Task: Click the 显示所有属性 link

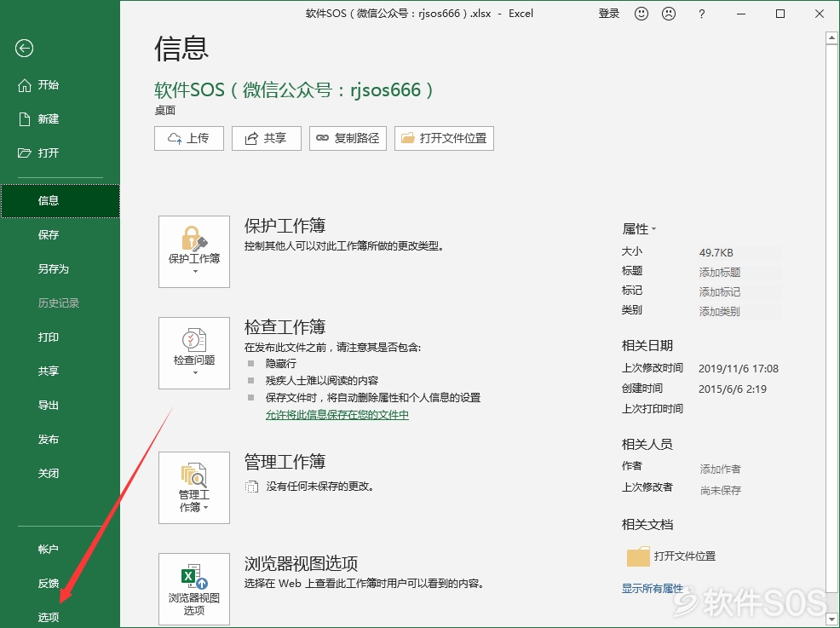Action: tap(653, 588)
